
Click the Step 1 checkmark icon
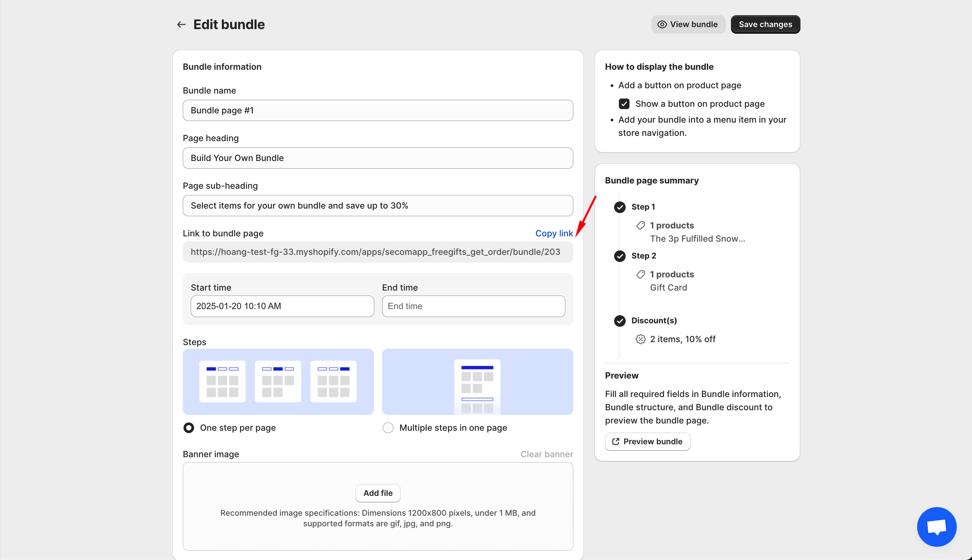(620, 207)
